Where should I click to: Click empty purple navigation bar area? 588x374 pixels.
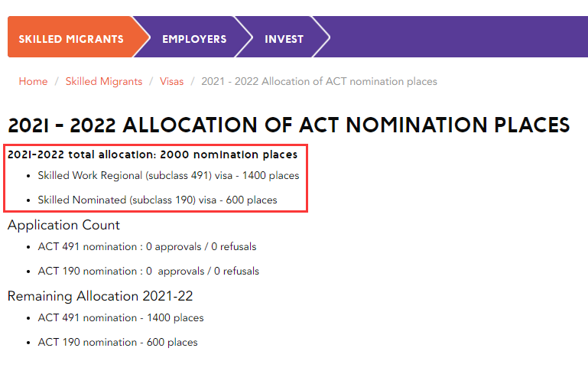point(459,39)
